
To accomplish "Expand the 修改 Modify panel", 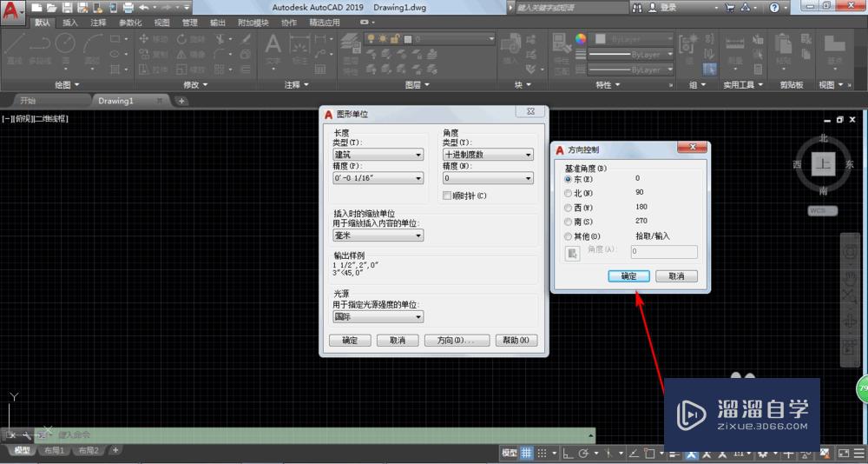I will 195,85.
